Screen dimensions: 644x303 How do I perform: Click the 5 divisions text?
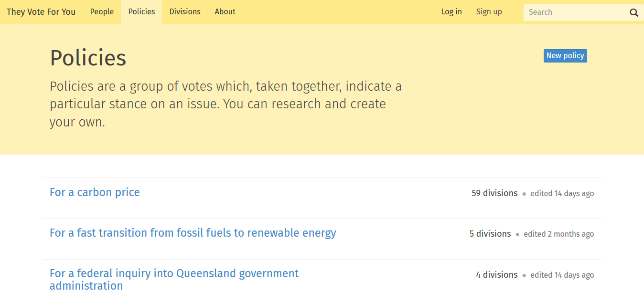click(490, 234)
